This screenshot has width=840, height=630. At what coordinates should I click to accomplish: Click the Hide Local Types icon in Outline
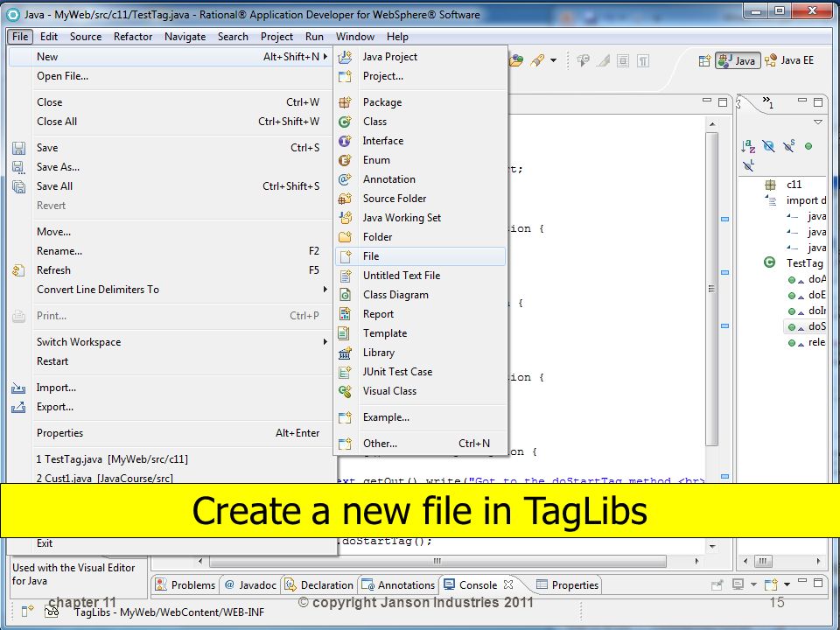click(748, 165)
